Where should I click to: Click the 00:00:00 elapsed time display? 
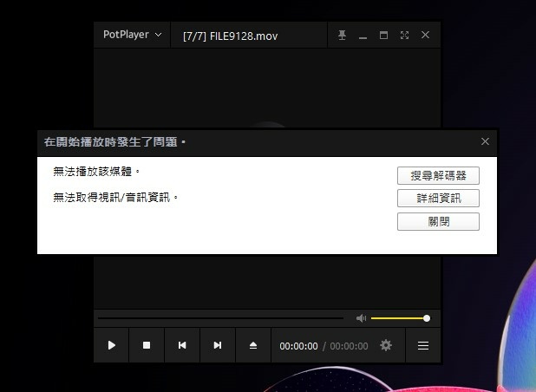(x=298, y=346)
